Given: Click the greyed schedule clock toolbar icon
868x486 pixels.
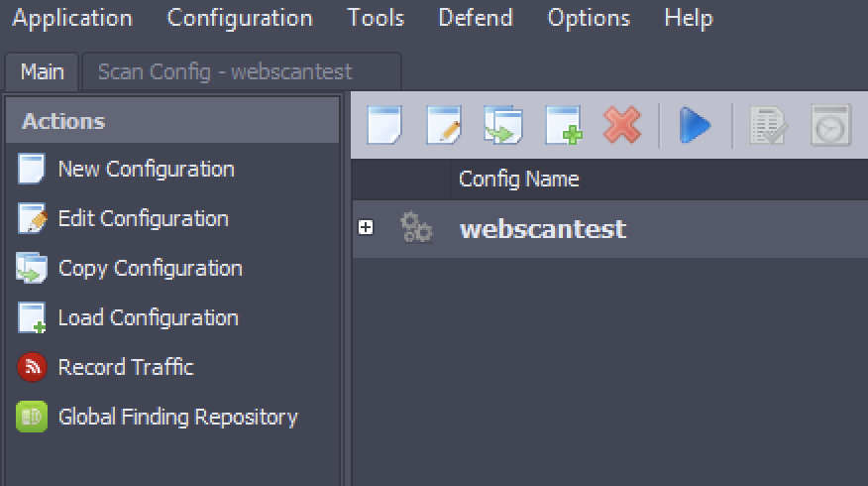Looking at the screenshot, I should coord(830,126).
